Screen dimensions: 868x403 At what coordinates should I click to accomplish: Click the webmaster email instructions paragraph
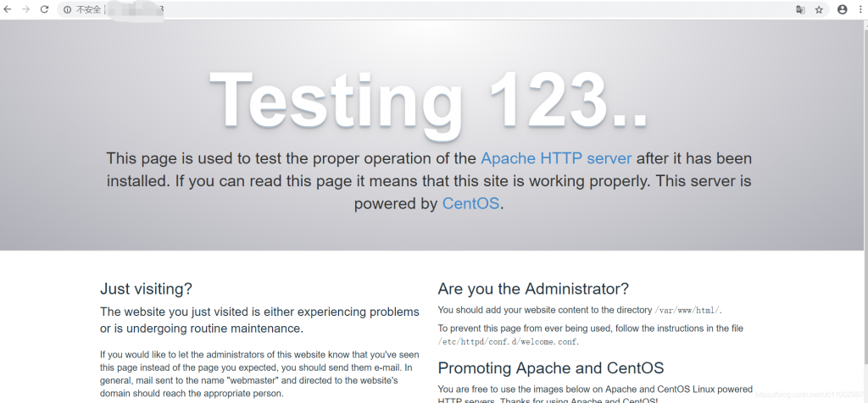[259, 374]
